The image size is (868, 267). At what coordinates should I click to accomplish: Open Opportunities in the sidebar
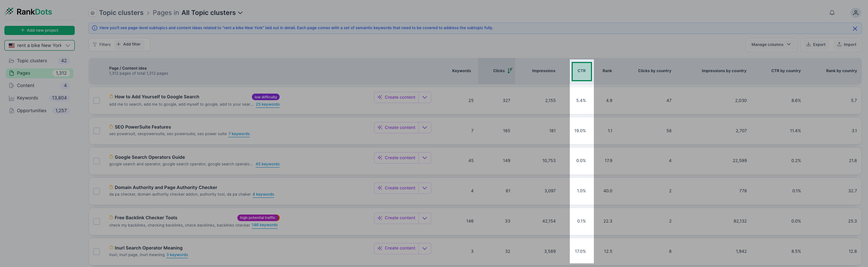tap(39, 111)
